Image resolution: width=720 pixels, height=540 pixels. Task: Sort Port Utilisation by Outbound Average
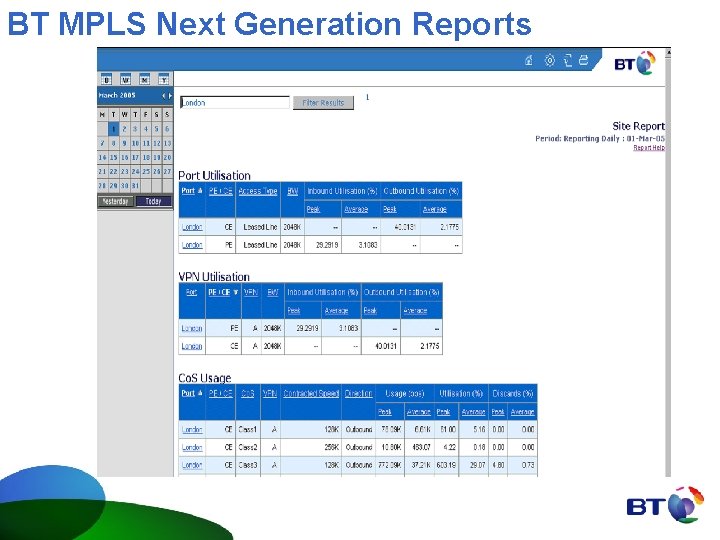(x=434, y=209)
